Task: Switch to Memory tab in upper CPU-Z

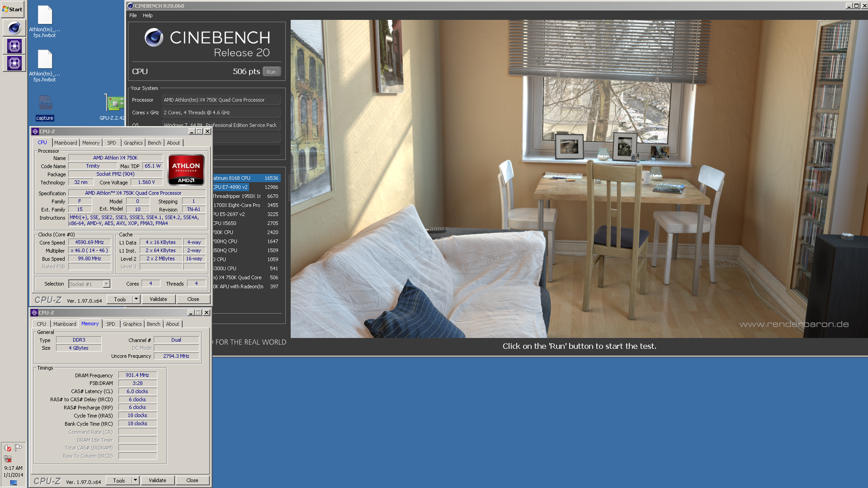Action: click(x=91, y=143)
